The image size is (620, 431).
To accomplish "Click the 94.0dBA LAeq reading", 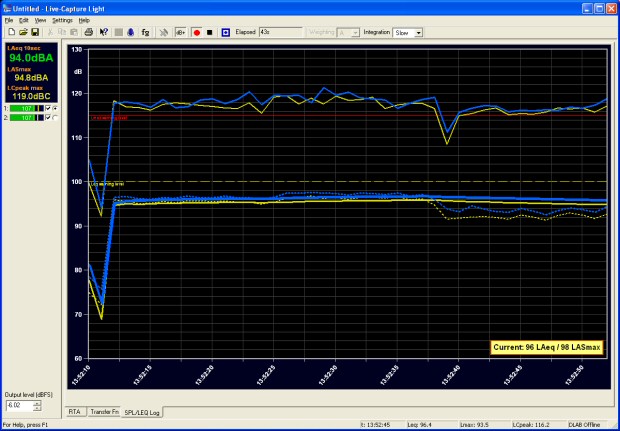I will click(x=31, y=58).
